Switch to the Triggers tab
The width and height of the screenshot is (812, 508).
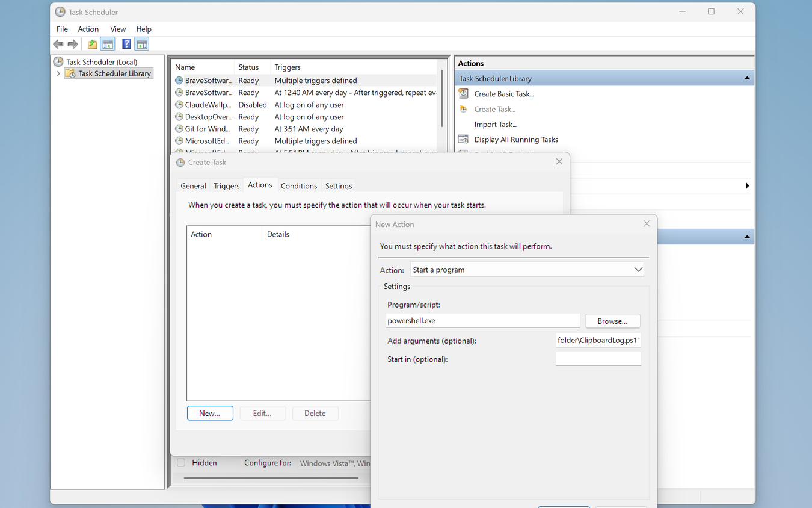pyautogui.click(x=227, y=186)
